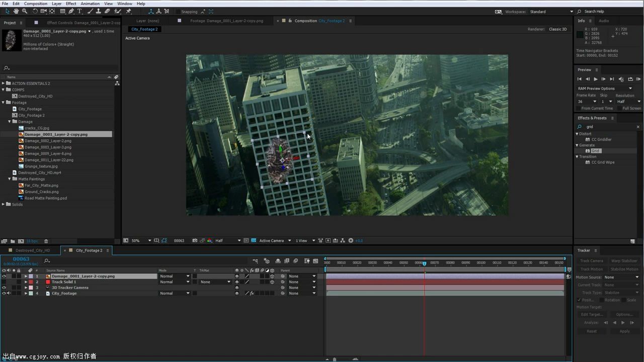Collapse the Distort effects category
The height and width of the screenshot is (362, 644).
click(577, 134)
